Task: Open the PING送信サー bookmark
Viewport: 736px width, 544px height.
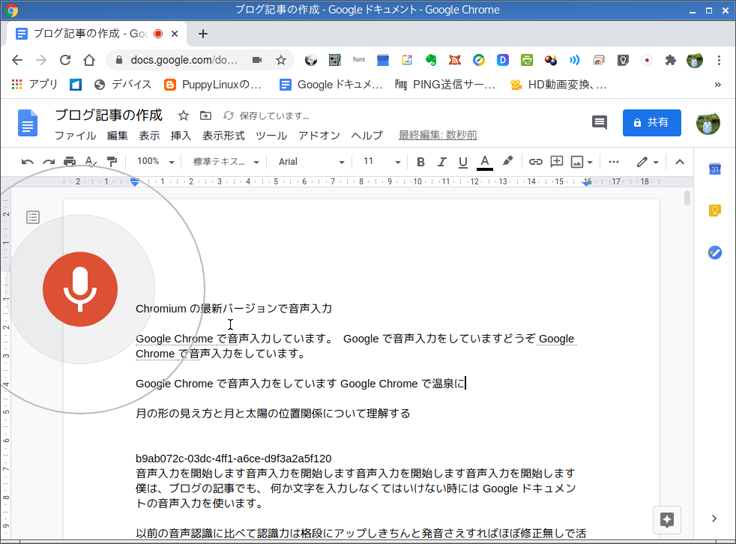Action: tap(445, 84)
